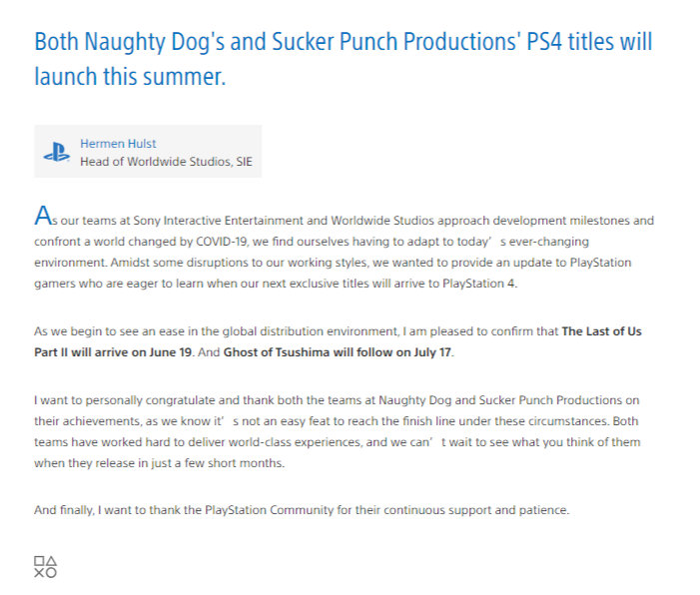Screen dimensions: 700x595
Task: Click bold text Ghost of Tsushima July 17
Action: 338,352
